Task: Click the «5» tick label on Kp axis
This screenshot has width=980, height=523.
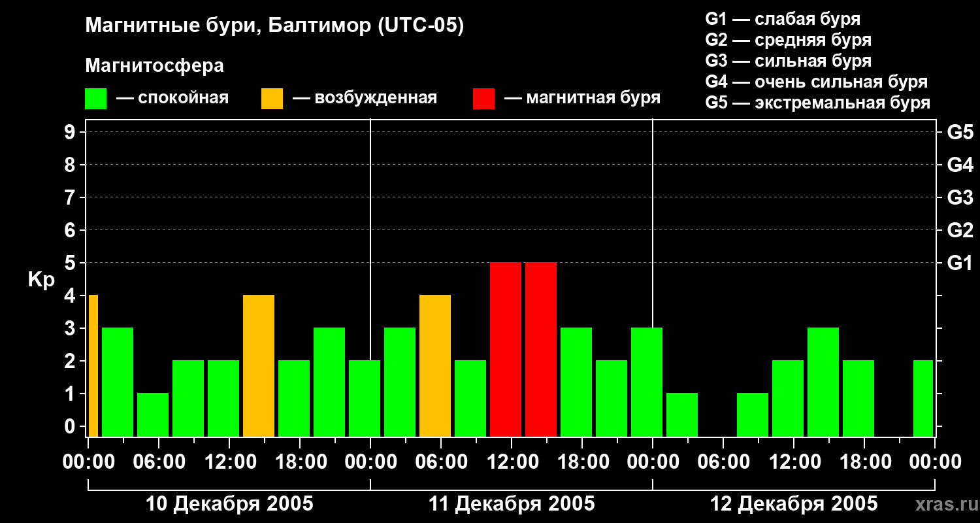Action: (71, 263)
